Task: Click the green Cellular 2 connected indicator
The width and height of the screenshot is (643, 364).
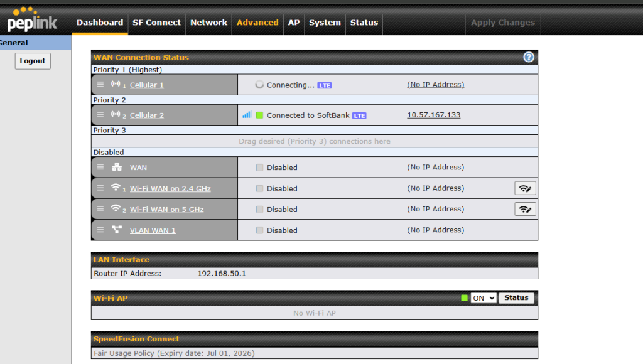Action: pos(259,115)
